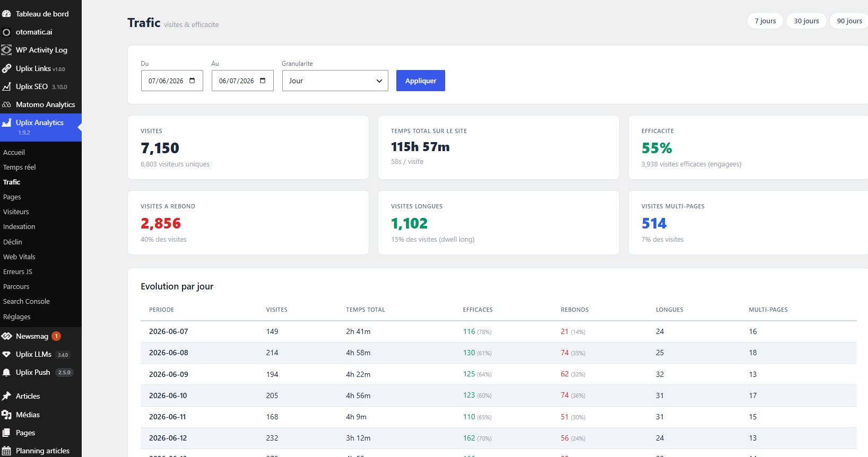Click the Appliquer button
This screenshot has height=457, width=868.
pyautogui.click(x=421, y=81)
